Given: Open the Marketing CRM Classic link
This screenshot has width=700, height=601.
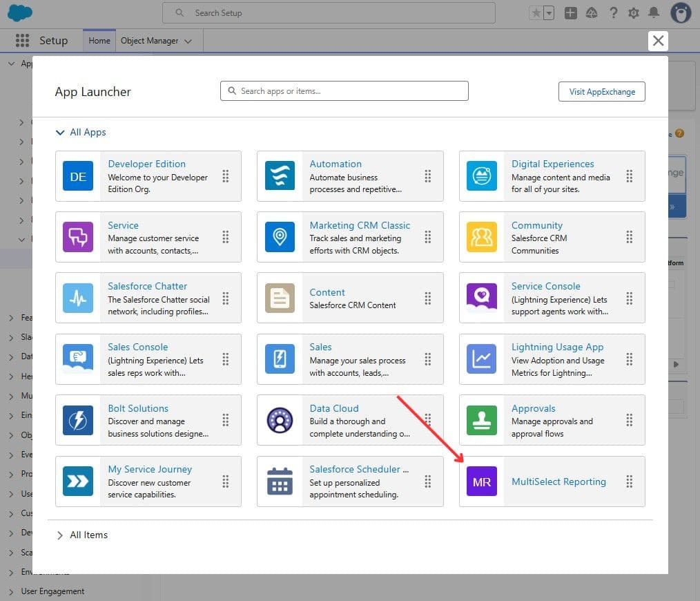Looking at the screenshot, I should (x=360, y=225).
